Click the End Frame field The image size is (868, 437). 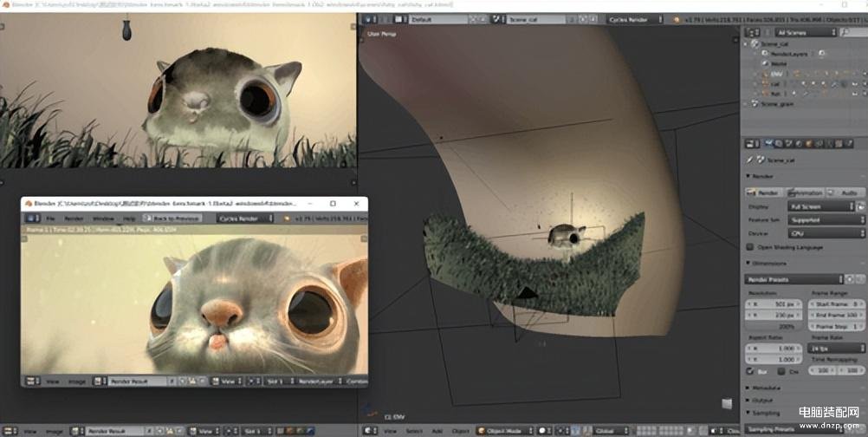(836, 315)
